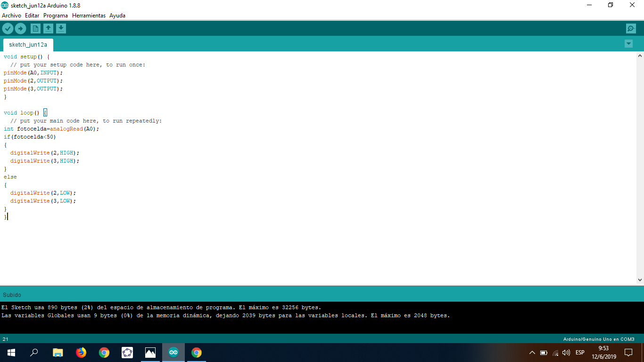Click the pinMode(3,OUTPUT) code line
644x362 pixels.
point(33,89)
